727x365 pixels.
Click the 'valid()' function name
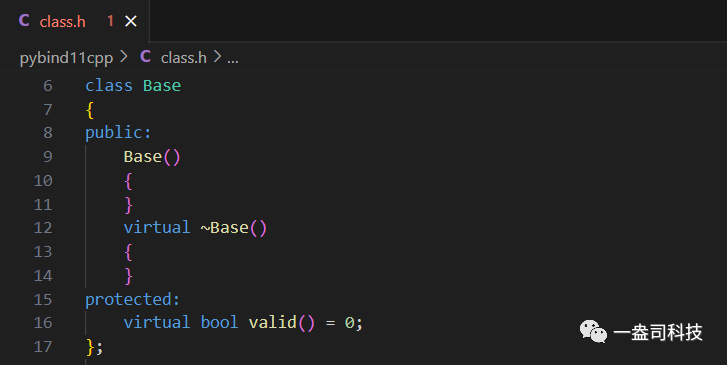coord(282,322)
